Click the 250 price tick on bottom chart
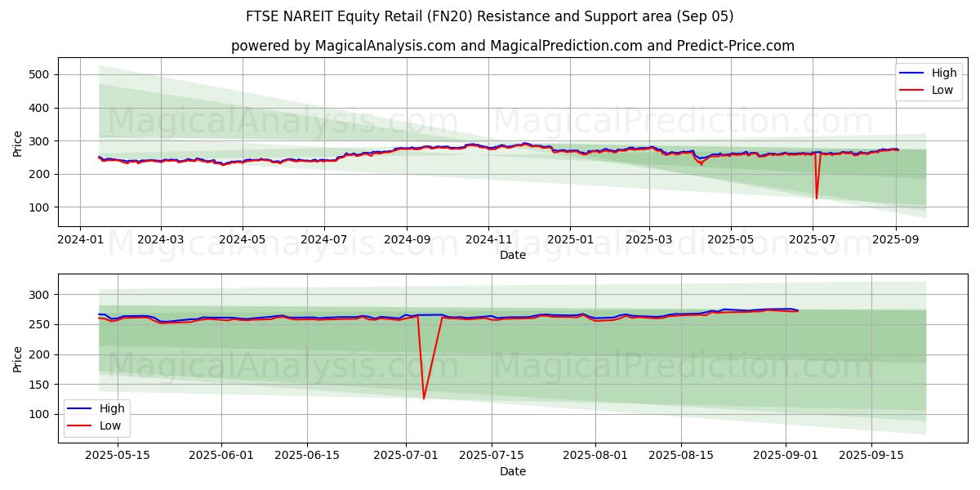 pyautogui.click(x=40, y=325)
